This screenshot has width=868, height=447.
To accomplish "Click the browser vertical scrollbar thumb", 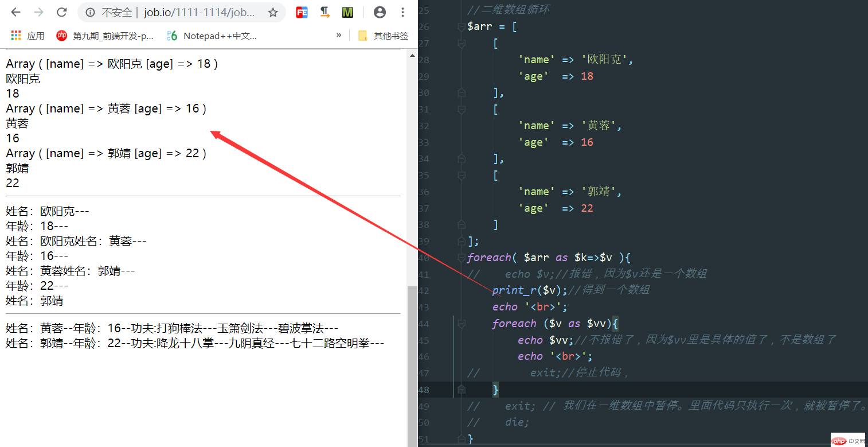I will click(412, 366).
